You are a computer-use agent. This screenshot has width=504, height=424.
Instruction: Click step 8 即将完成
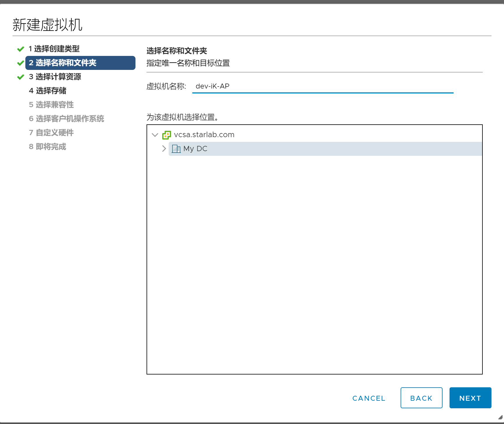point(47,146)
